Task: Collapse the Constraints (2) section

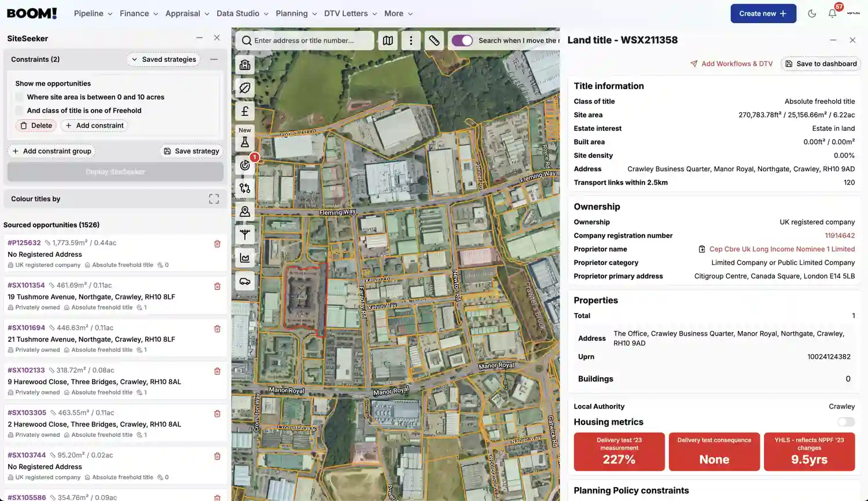Action: [214, 59]
